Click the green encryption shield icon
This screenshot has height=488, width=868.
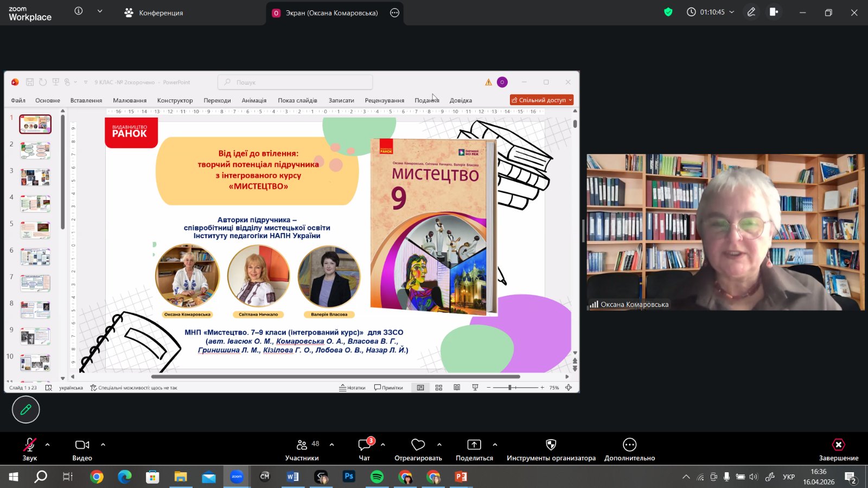tap(668, 12)
